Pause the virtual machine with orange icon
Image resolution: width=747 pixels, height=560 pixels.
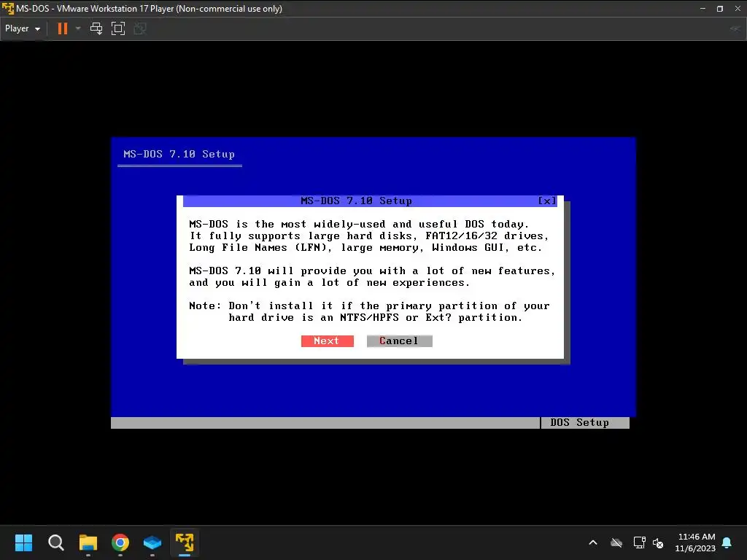pyautogui.click(x=63, y=28)
